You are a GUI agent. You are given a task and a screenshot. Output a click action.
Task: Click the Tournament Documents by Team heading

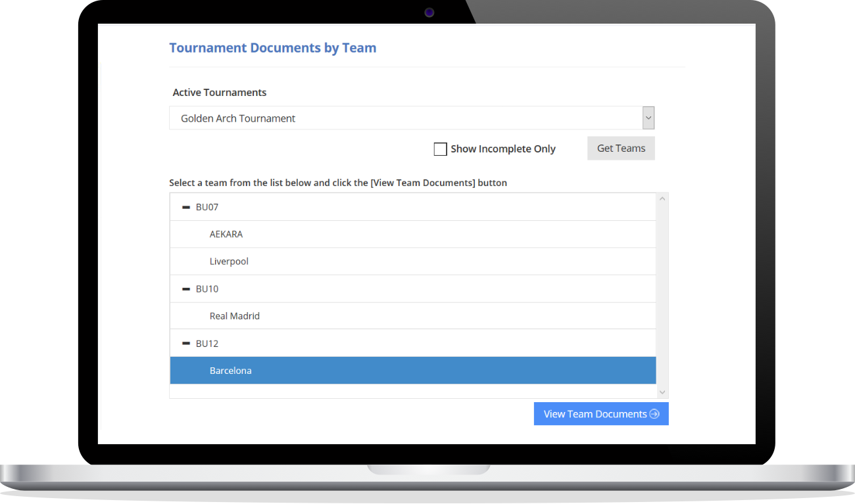273,48
